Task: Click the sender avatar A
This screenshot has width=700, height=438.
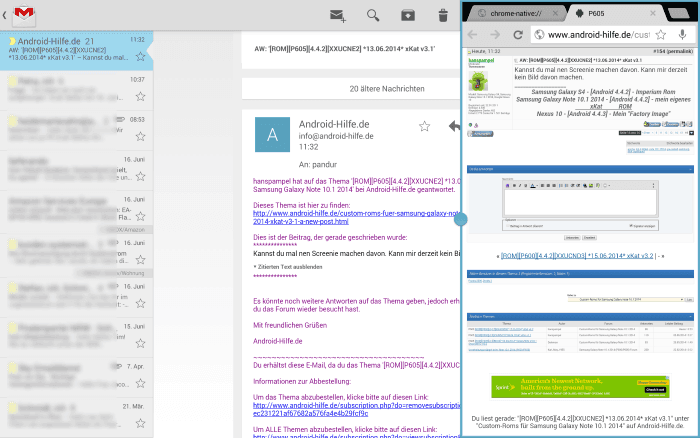Action: [x=272, y=134]
